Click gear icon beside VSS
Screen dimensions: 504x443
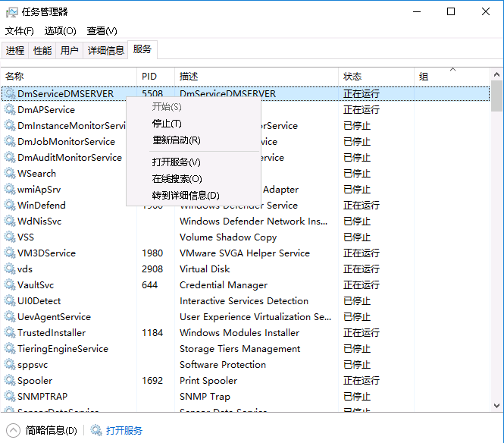pyautogui.click(x=10, y=237)
